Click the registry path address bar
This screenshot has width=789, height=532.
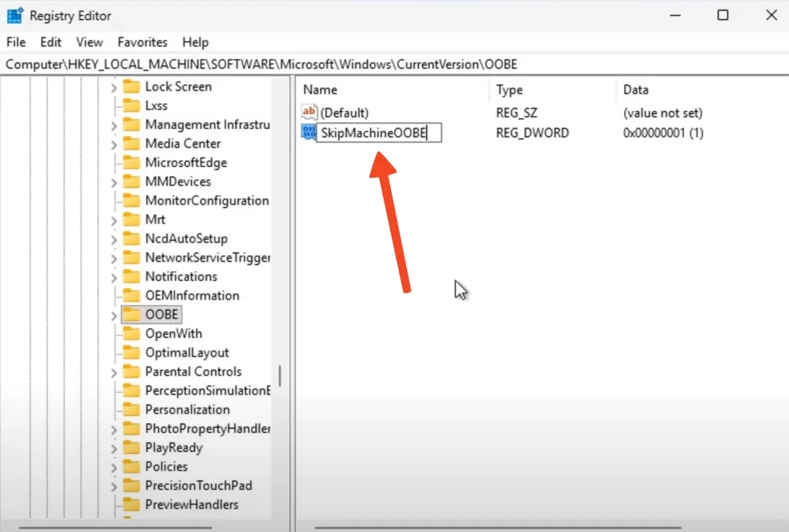[x=375, y=64]
